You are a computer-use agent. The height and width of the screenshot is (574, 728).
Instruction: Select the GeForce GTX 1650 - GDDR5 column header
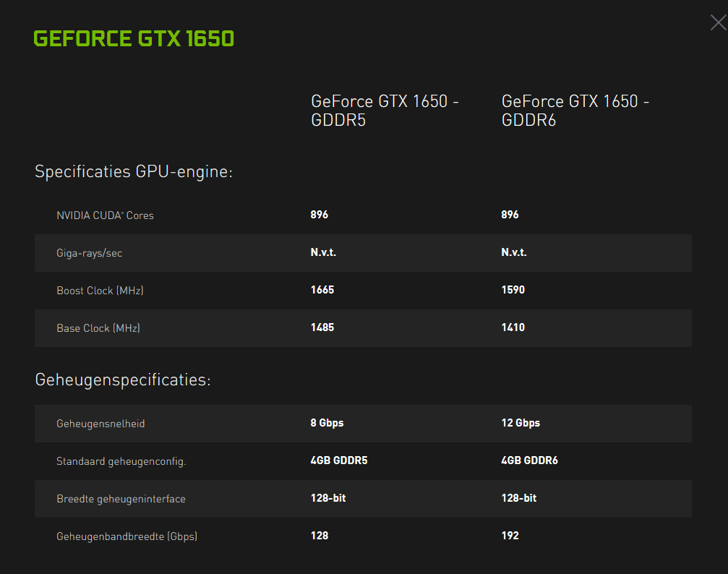385,111
